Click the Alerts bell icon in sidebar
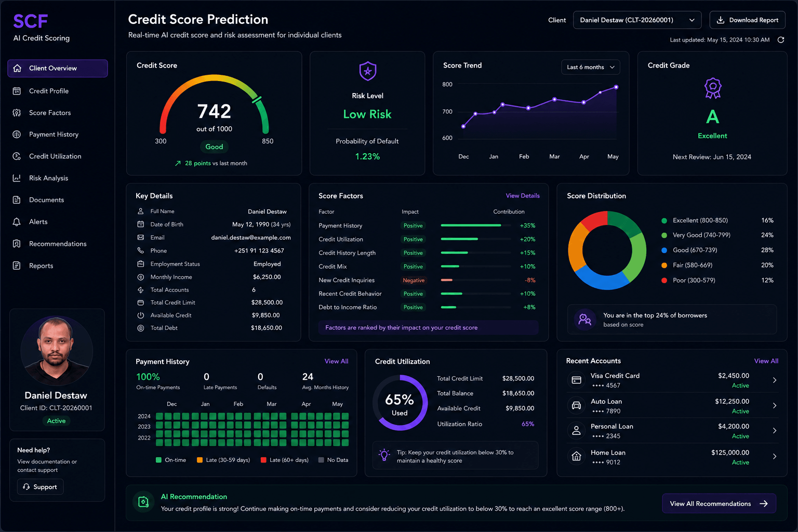Image resolution: width=798 pixels, height=532 pixels. [x=17, y=222]
